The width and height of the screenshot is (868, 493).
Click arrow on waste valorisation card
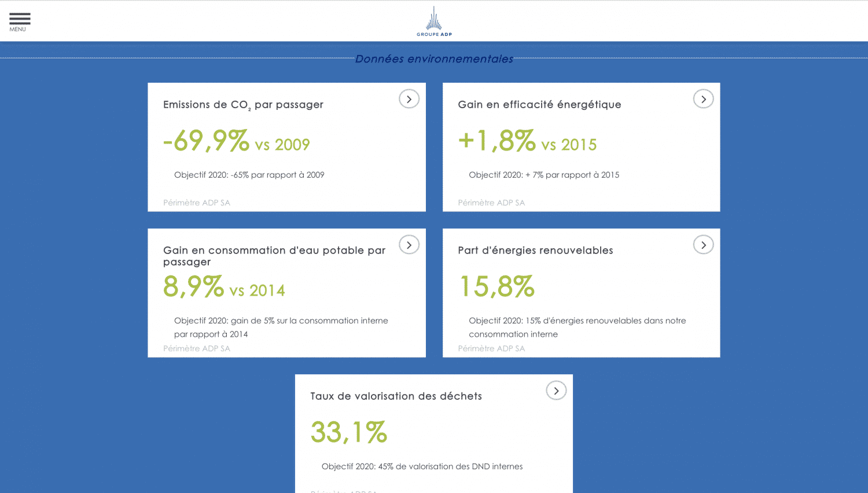pyautogui.click(x=556, y=391)
